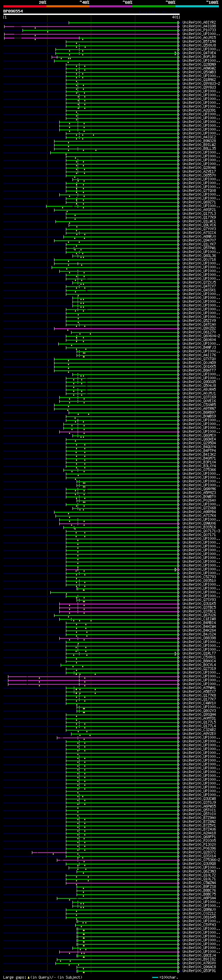Select hit UniRef100_B8LL35
This screenshot has height=980, width=222.
pyautogui.click(x=199, y=148)
